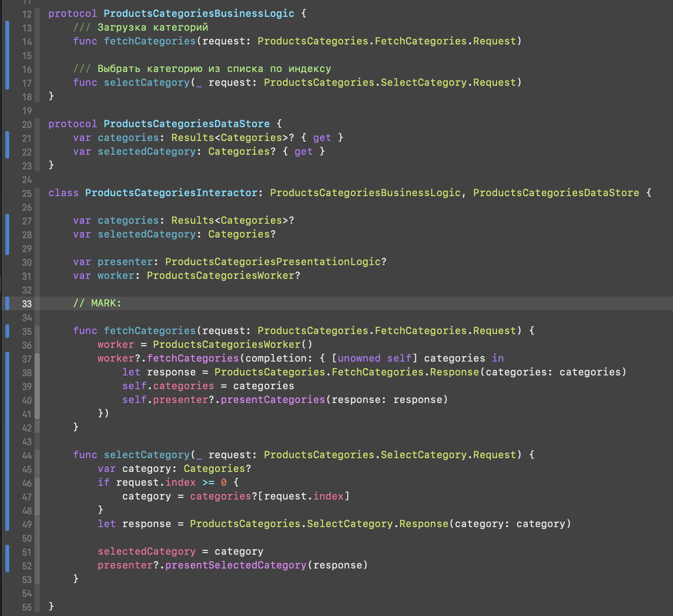Fold the if block ribbon beside line 47
This screenshot has width=673, height=616.
click(x=37, y=496)
